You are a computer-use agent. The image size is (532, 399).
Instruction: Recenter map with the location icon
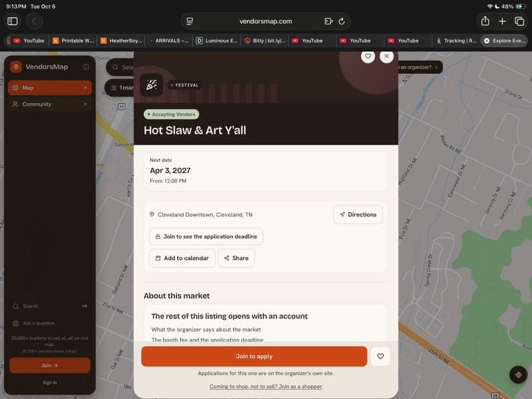[x=518, y=375]
